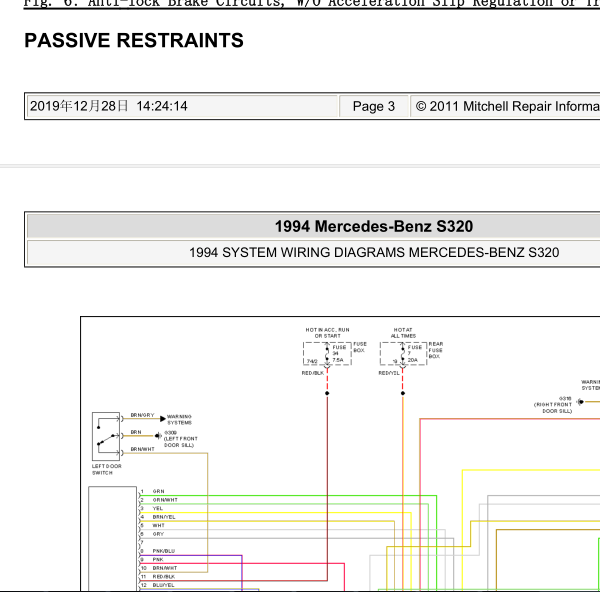The width and height of the screenshot is (600, 592).
Task: Click the LEFT DOOR SWITCH label
Action: coord(106,470)
